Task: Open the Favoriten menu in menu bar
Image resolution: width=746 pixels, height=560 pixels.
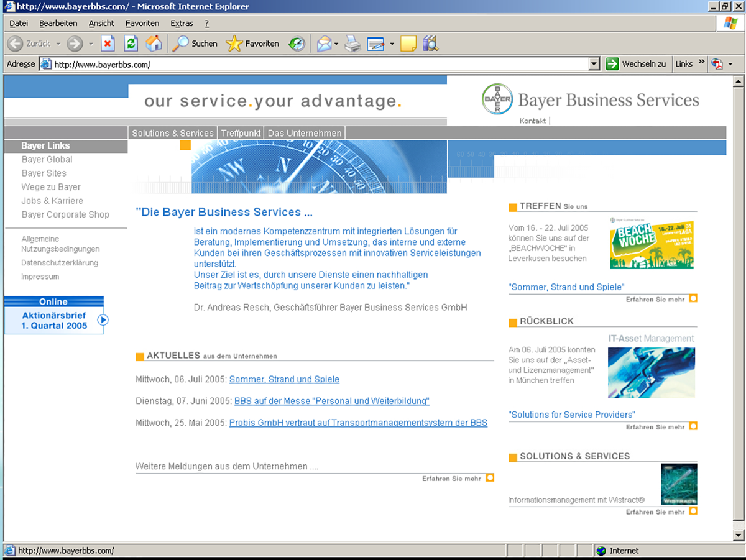Action: click(x=142, y=24)
